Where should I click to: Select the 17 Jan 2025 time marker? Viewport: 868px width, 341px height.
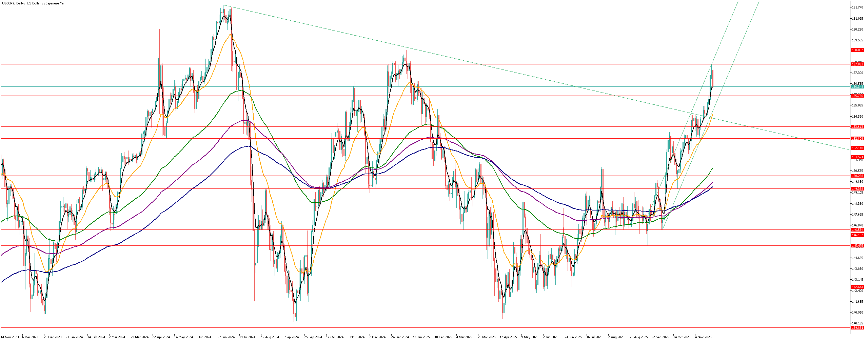[421, 337]
